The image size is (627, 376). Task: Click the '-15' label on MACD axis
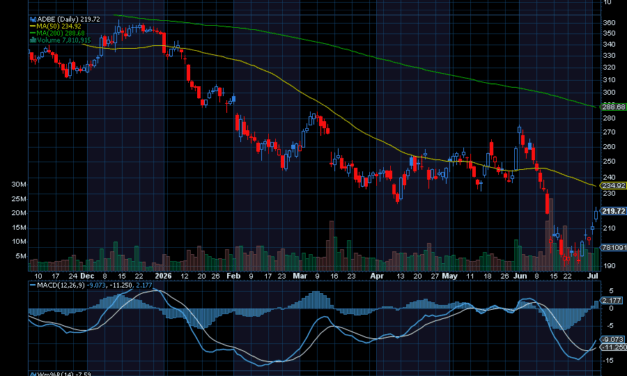click(608, 361)
